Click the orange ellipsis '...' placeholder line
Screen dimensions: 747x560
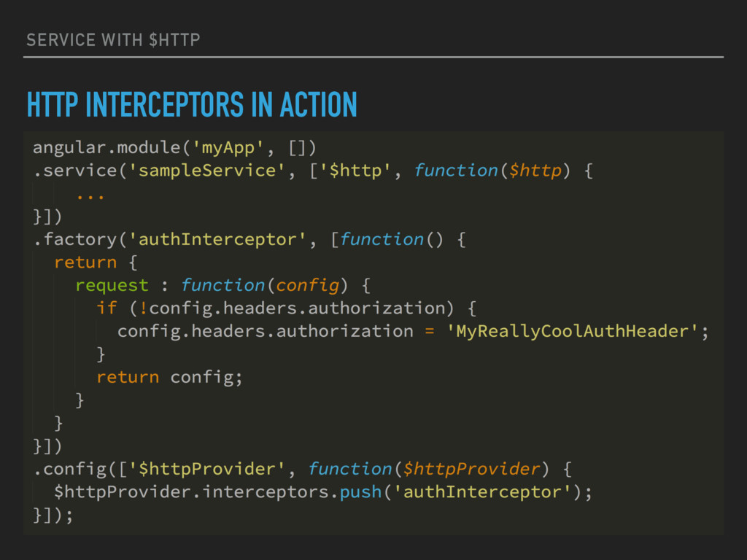pos(90,195)
